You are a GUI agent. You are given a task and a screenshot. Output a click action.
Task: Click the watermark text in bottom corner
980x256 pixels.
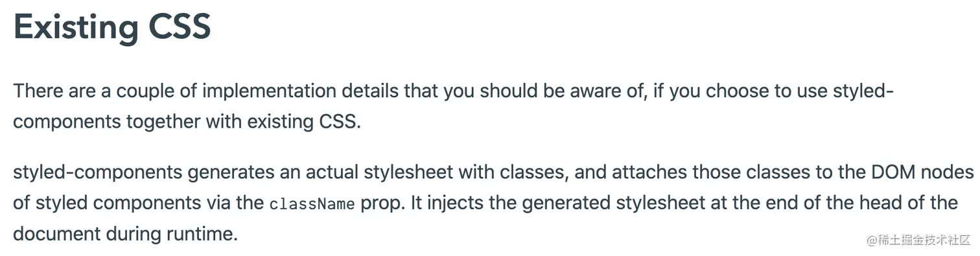[x=918, y=239]
